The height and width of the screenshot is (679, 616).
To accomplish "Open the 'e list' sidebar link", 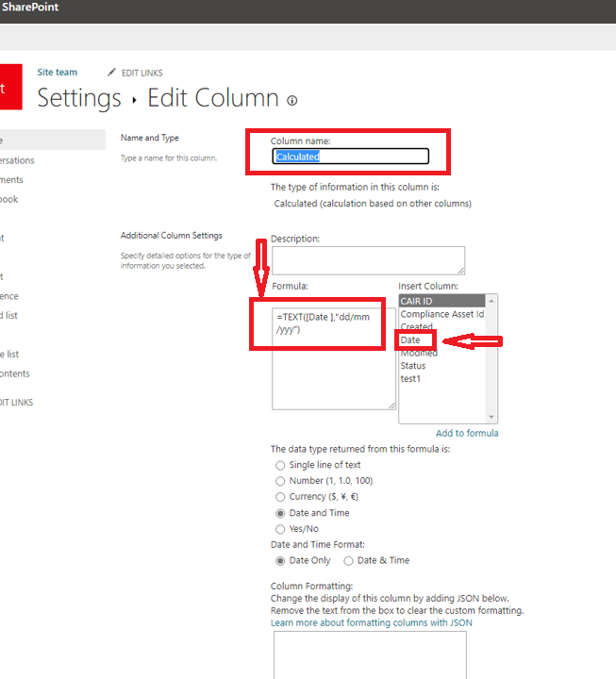I will (9, 355).
